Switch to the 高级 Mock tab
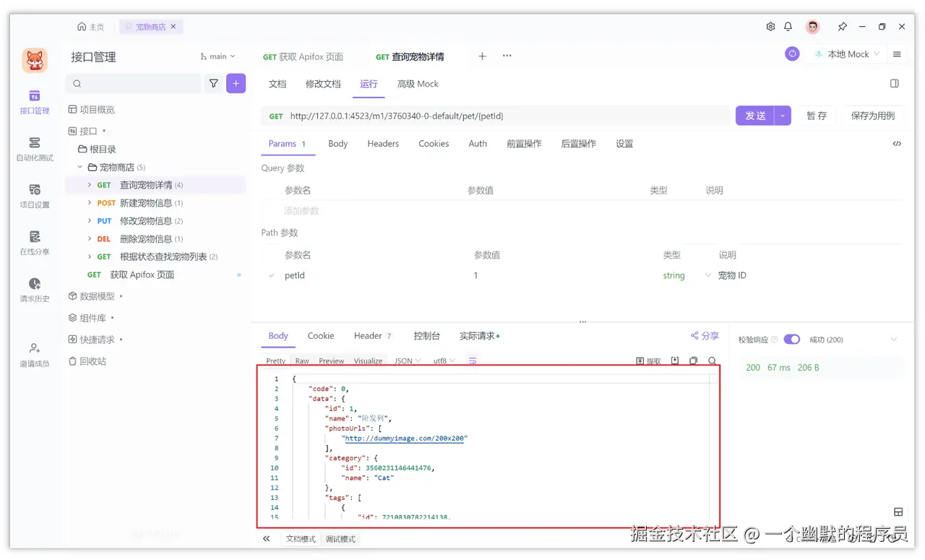The width and height of the screenshot is (925, 560). coord(418,84)
